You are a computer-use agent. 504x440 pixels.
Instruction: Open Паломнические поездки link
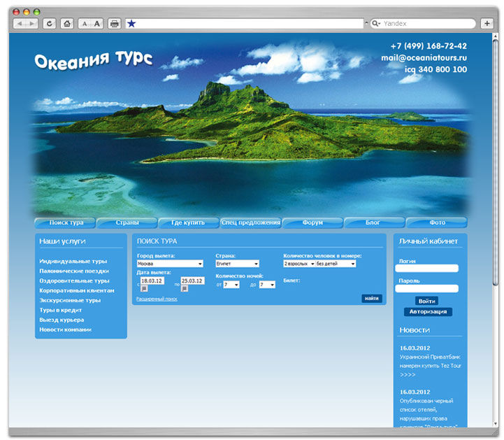(x=74, y=271)
